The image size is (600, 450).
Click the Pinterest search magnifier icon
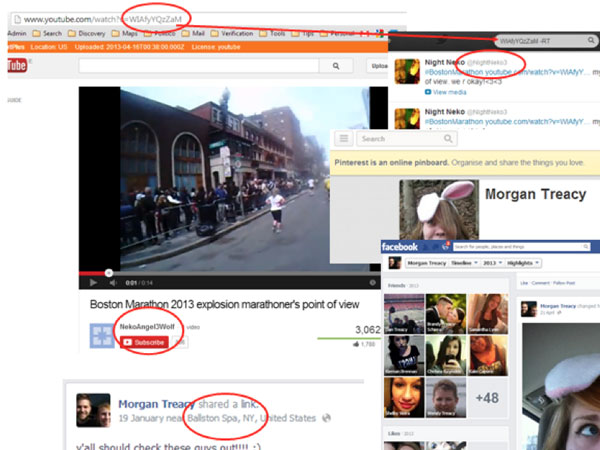(x=448, y=139)
